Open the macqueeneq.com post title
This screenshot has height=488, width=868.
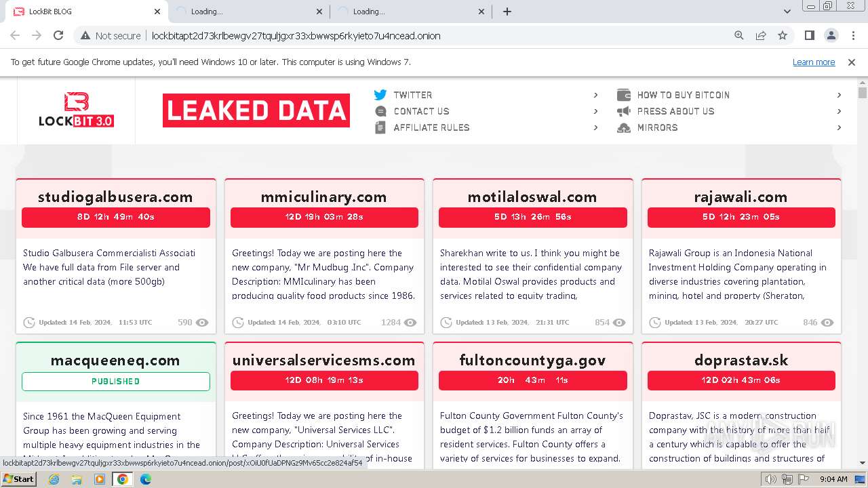[x=115, y=361]
